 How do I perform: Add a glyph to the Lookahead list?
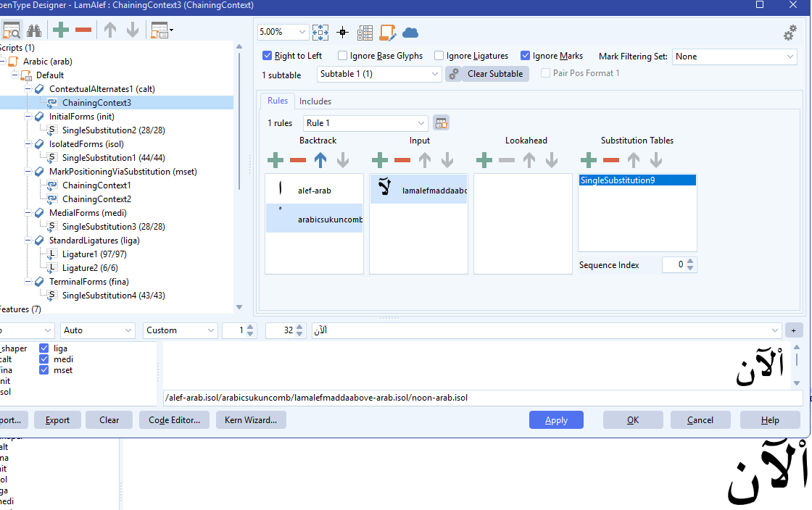tap(484, 159)
